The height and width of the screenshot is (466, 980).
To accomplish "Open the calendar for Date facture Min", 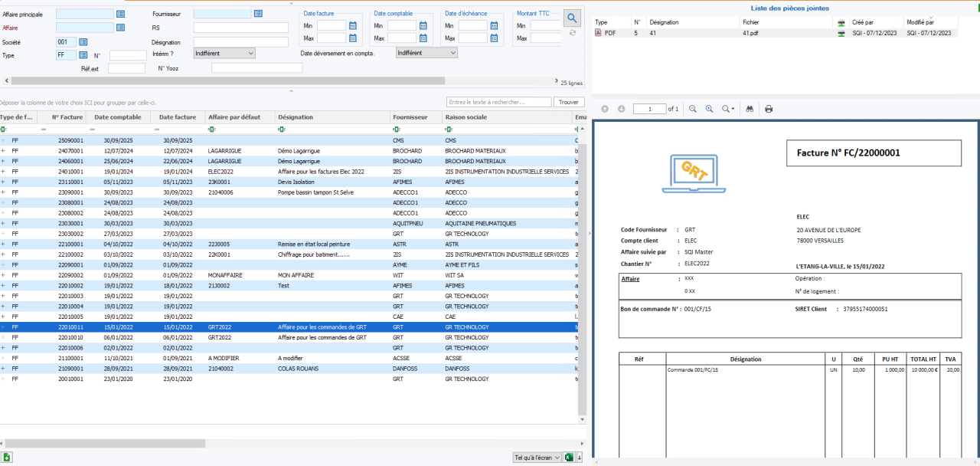I will [x=351, y=25].
